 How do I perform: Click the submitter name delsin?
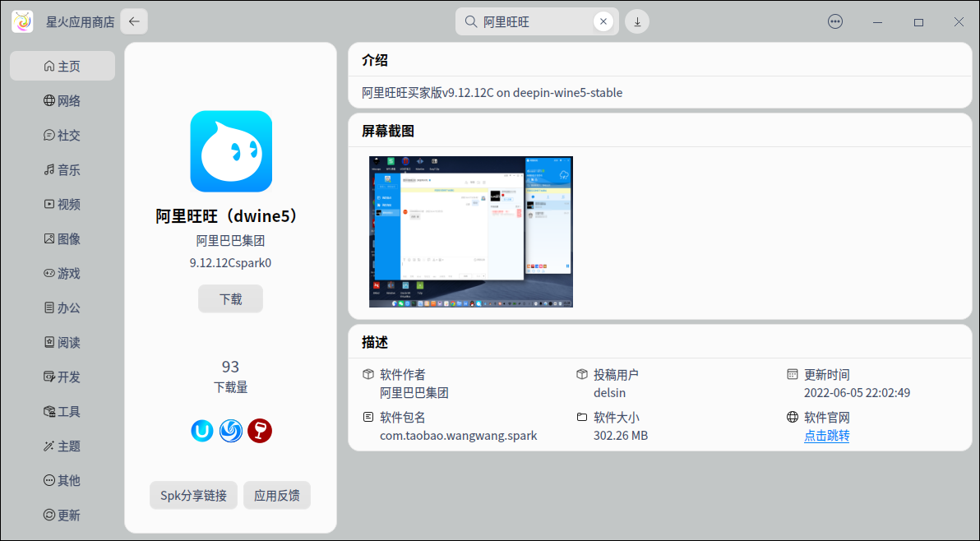(x=609, y=393)
